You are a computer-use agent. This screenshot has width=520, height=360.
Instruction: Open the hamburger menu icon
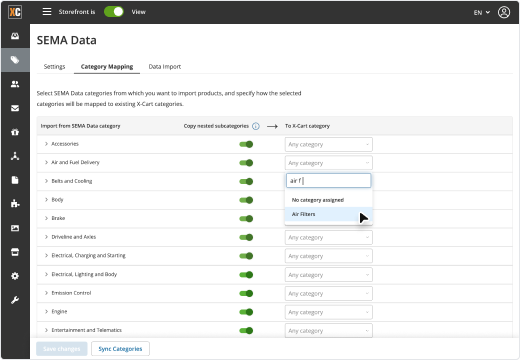47,12
